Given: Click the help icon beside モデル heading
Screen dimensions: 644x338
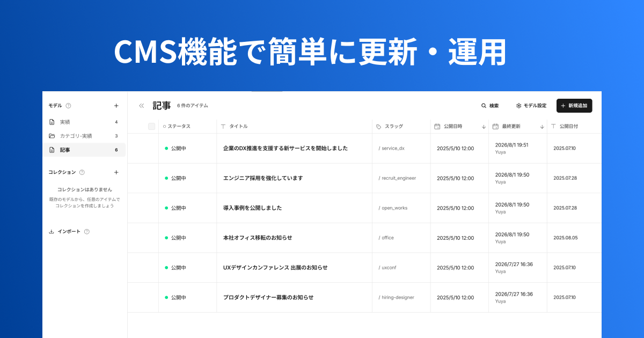Looking at the screenshot, I should coord(68,106).
